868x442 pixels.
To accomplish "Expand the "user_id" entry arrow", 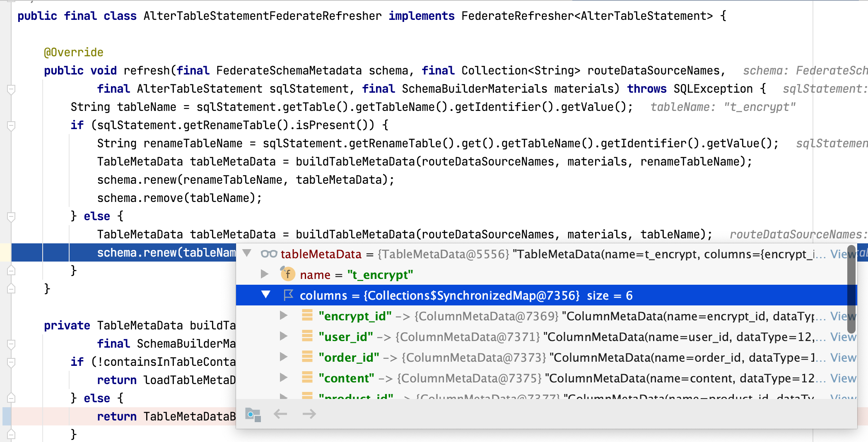I will [x=284, y=336].
